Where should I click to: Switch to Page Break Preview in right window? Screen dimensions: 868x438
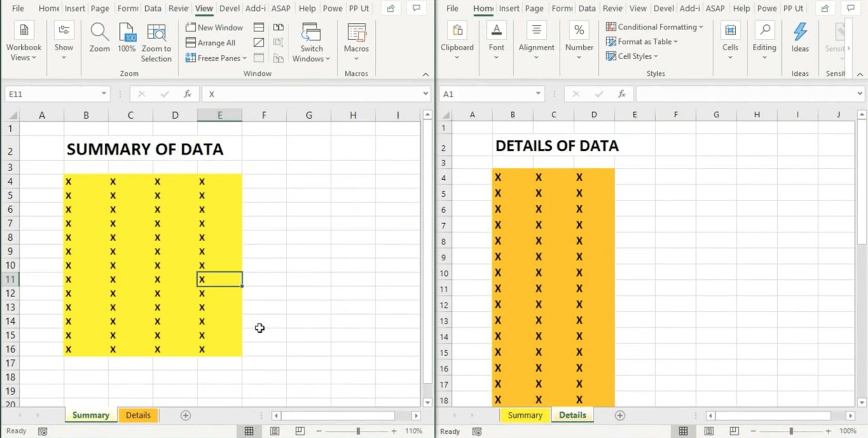(x=734, y=431)
